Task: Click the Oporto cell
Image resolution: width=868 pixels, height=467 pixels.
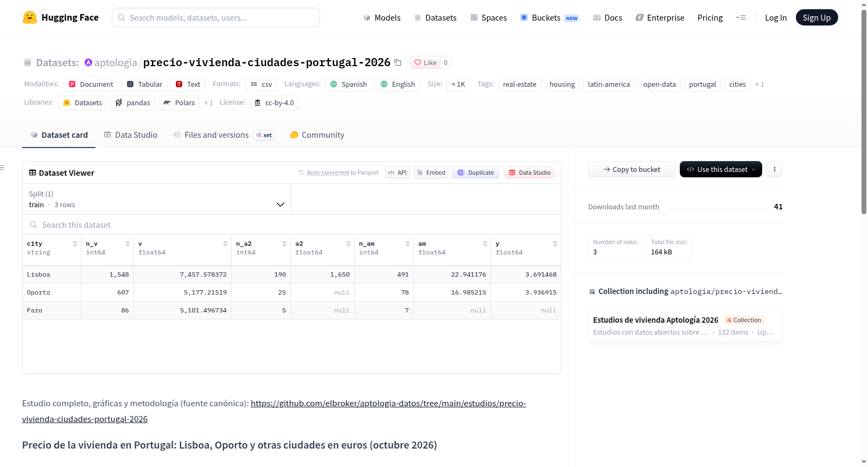Action: pyautogui.click(x=52, y=292)
